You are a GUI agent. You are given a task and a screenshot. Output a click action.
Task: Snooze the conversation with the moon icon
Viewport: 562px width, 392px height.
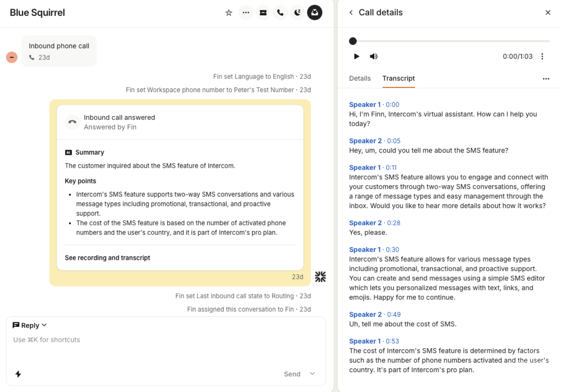point(297,13)
